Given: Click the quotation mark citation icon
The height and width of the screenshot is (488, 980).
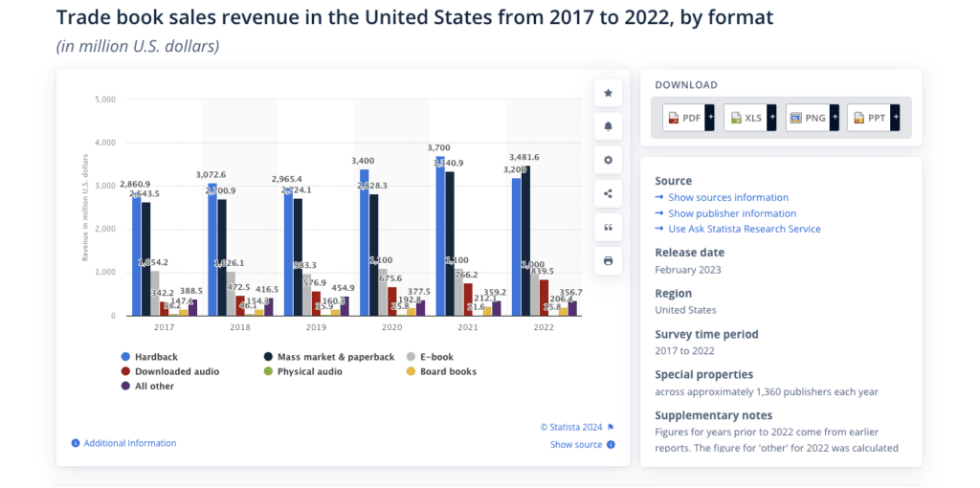Looking at the screenshot, I should 608,227.
